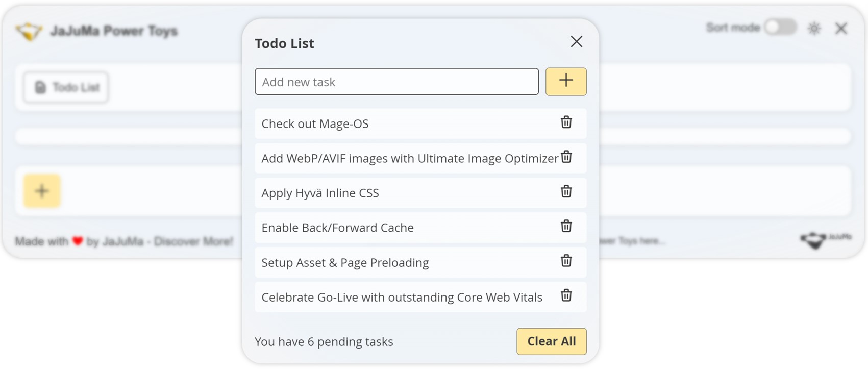
Task: Delete Setup Asset & Page Preloading task
Action: point(566,261)
